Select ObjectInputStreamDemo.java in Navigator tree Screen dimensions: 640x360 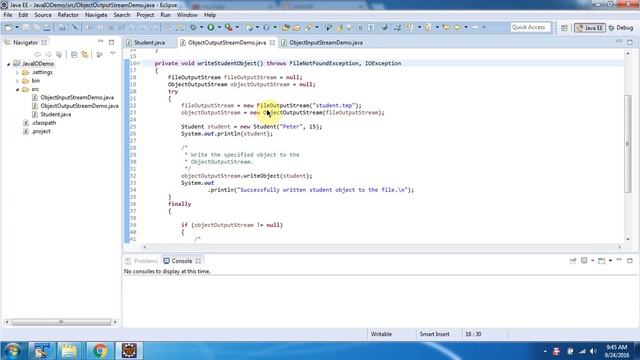pos(77,98)
